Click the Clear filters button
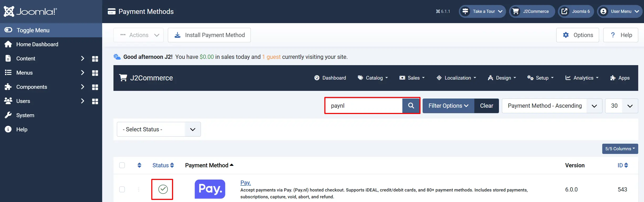 (x=486, y=106)
